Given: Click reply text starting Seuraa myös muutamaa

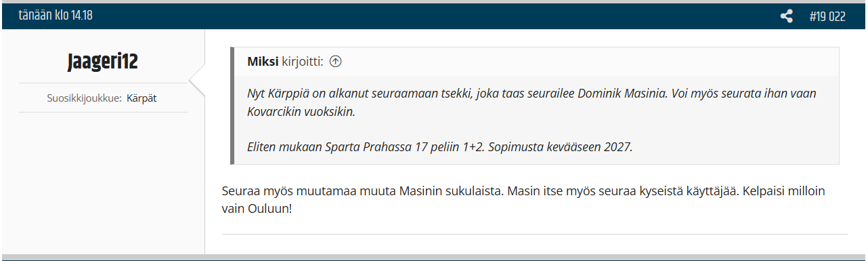Looking at the screenshot, I should [x=523, y=191].
